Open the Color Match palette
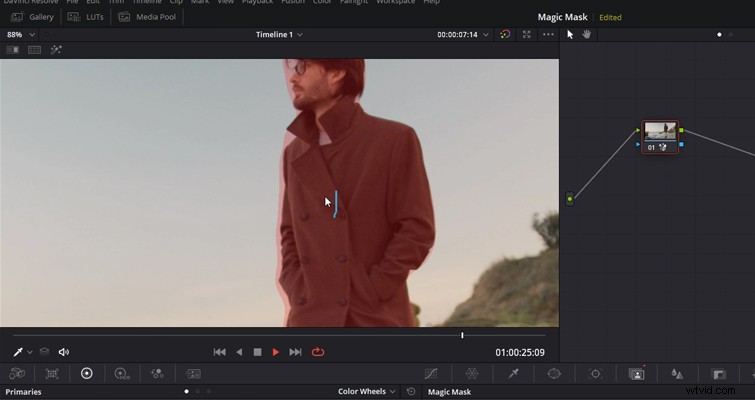755x400 pixels. (x=52, y=374)
